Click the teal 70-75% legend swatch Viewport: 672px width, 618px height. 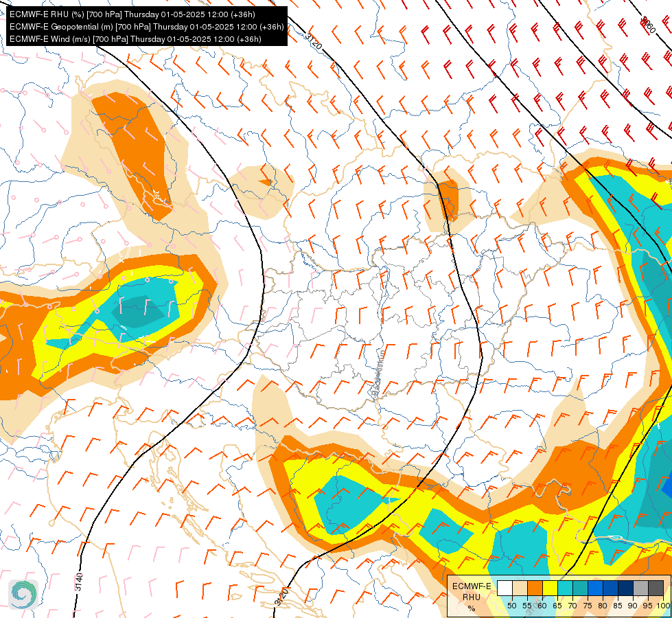click(580, 588)
